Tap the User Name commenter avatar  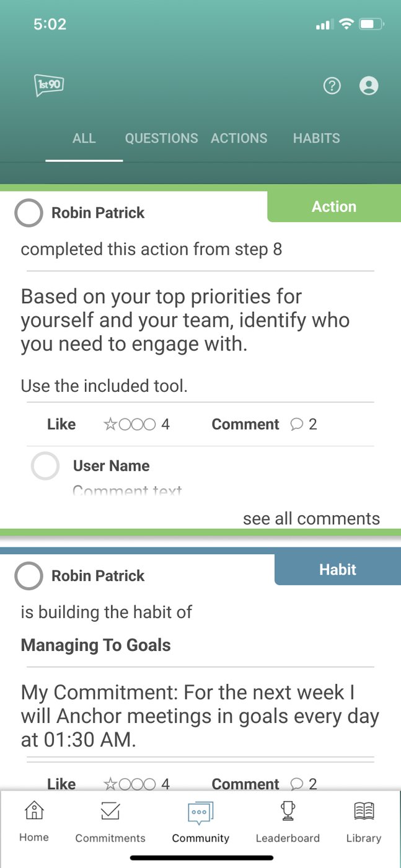[x=45, y=466]
